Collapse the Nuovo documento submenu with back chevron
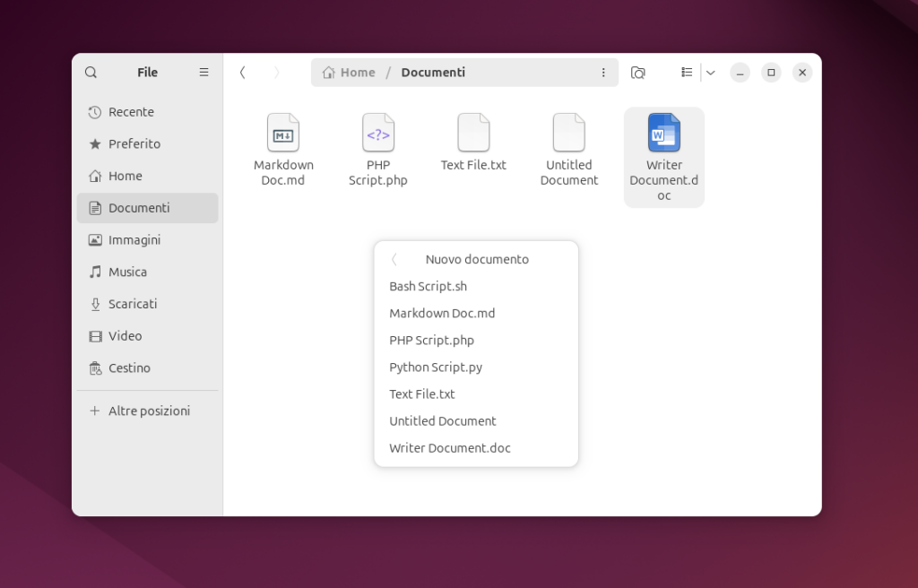This screenshot has height=588, width=918. (394, 259)
